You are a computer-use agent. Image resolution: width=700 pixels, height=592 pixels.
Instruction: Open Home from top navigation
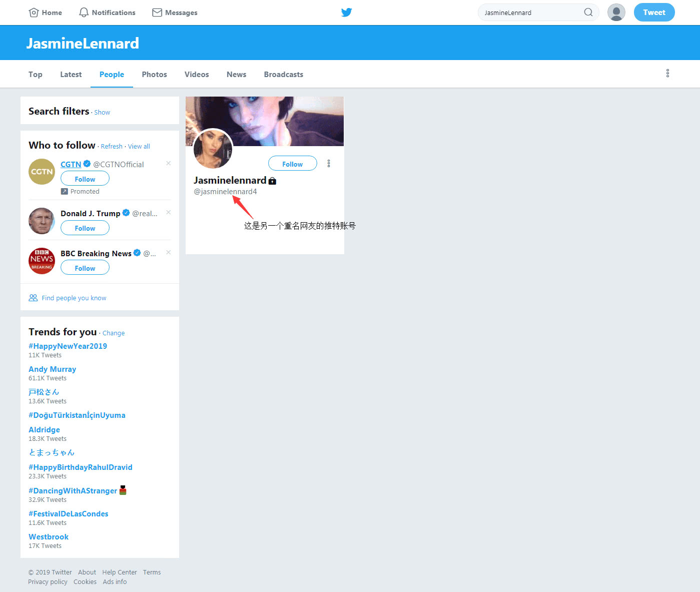click(46, 13)
